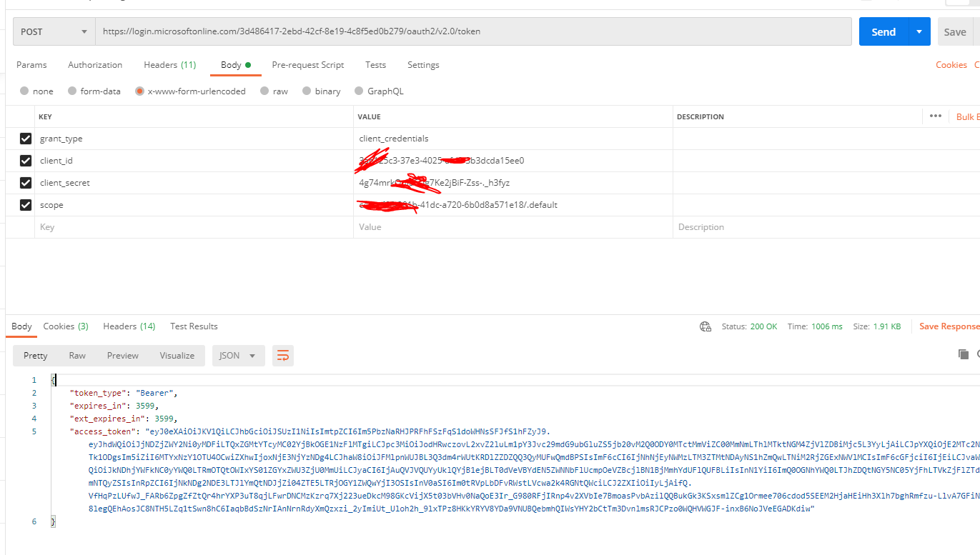Uncheck the client_secret parameter
This screenshot has height=555, width=980.
coord(26,182)
